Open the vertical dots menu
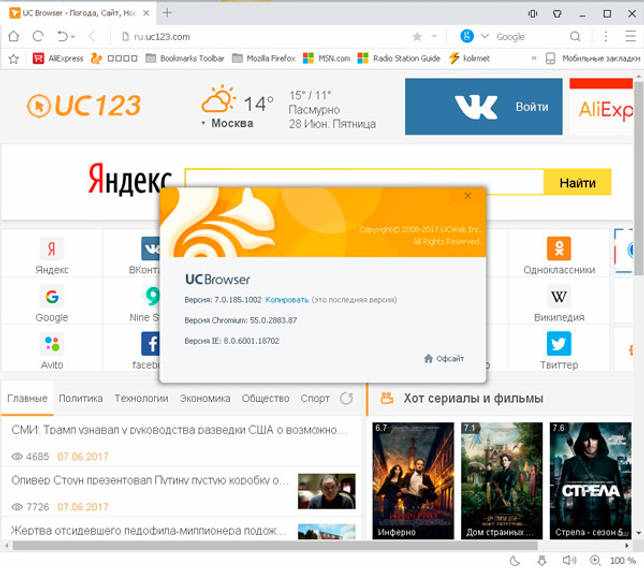 [x=605, y=37]
